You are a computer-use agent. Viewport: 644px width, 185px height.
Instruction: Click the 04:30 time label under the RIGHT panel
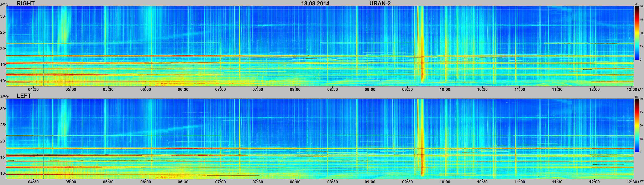coord(33,90)
